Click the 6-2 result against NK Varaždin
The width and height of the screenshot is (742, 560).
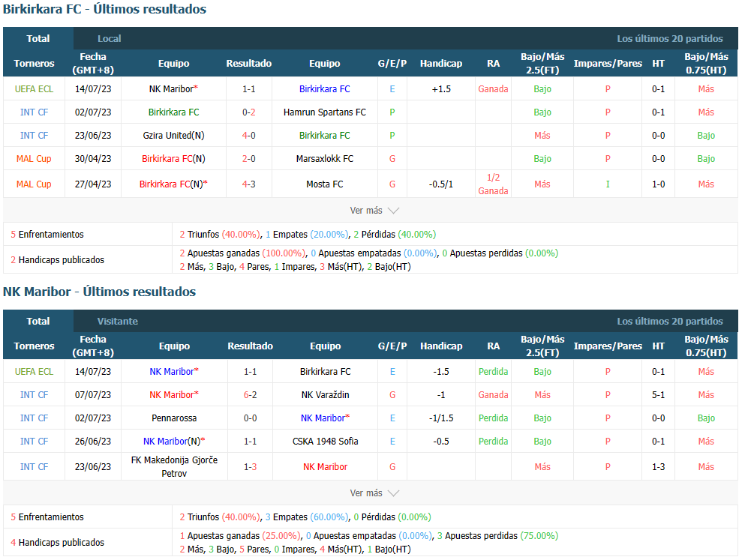coord(251,394)
